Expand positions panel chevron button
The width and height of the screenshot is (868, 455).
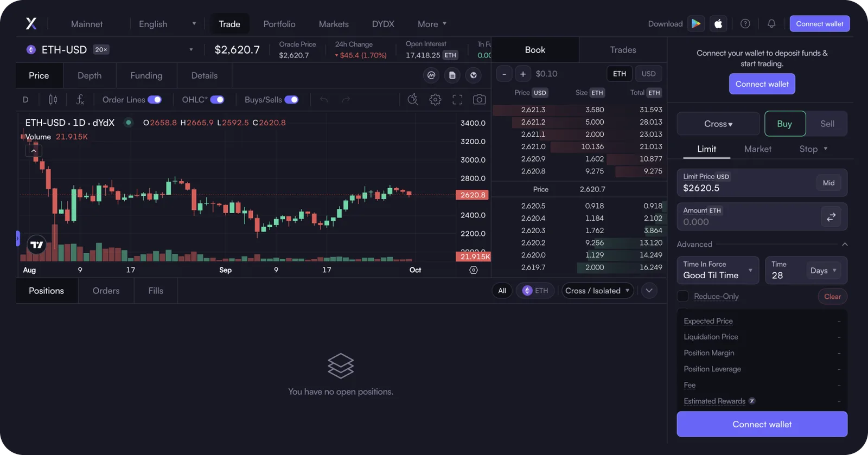pyautogui.click(x=649, y=291)
